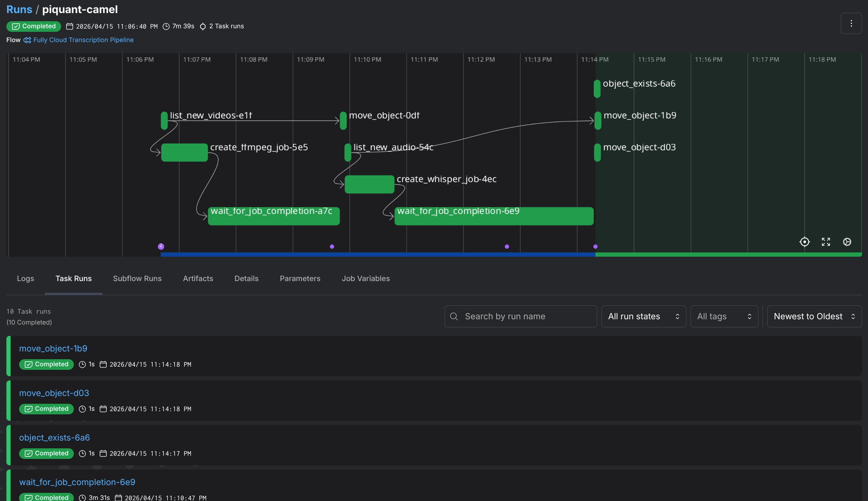Select the wait_for_job_completion-6e9 bar in timeline
The height and width of the screenshot is (501, 868).
click(x=494, y=216)
